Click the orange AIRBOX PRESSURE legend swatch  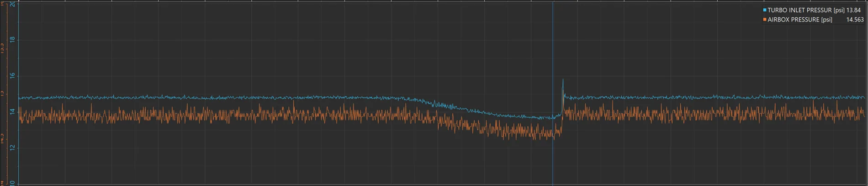pos(765,20)
